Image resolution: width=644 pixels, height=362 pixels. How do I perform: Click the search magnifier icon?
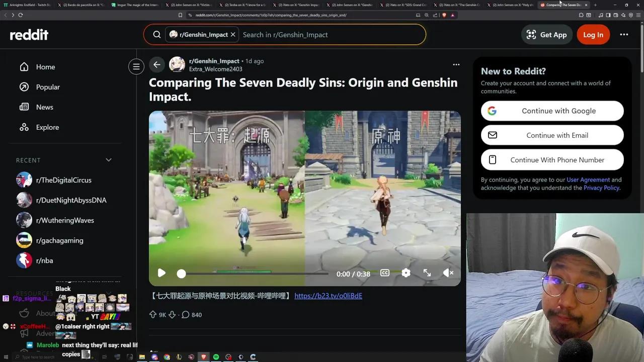tap(157, 35)
